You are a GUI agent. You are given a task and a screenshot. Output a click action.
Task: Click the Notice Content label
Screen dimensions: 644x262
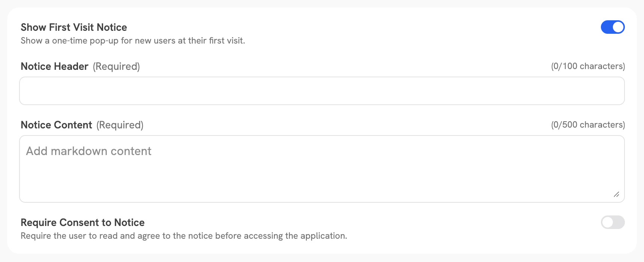(56, 125)
